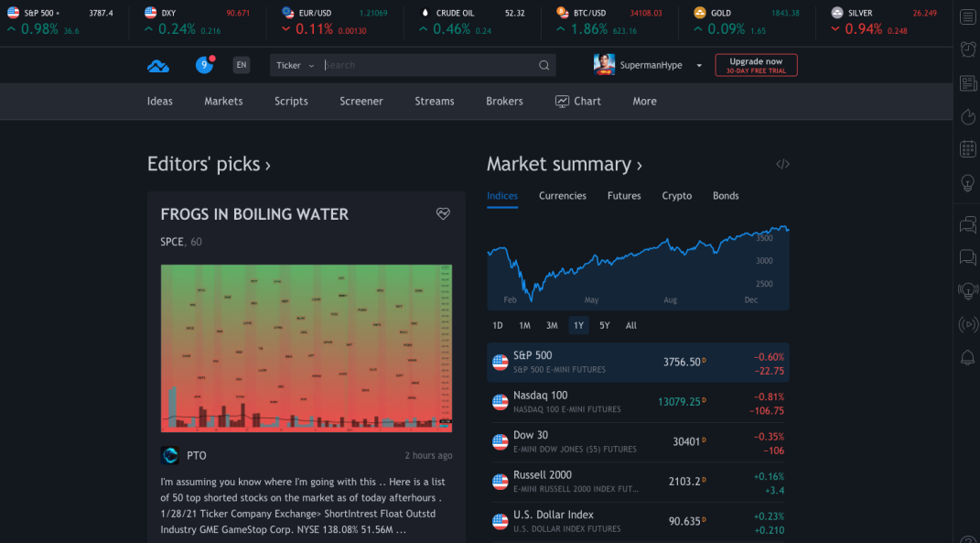Click the Upgrade now free trial button
The height and width of the screenshot is (543, 980).
(x=756, y=65)
